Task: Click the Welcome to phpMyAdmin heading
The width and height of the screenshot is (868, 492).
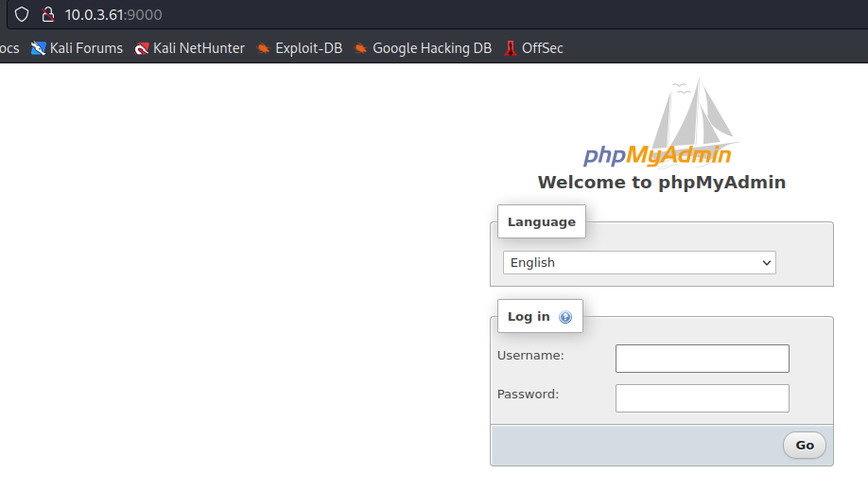Action: 662,183
